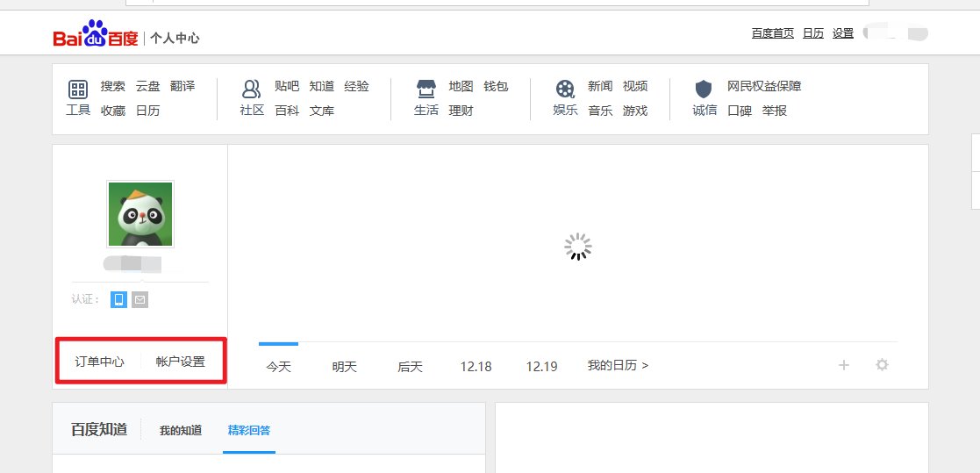
Task: Open 订单中心
Action: point(99,362)
